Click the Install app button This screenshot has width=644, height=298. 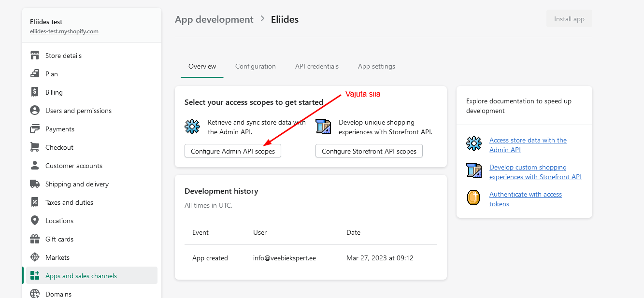click(569, 19)
